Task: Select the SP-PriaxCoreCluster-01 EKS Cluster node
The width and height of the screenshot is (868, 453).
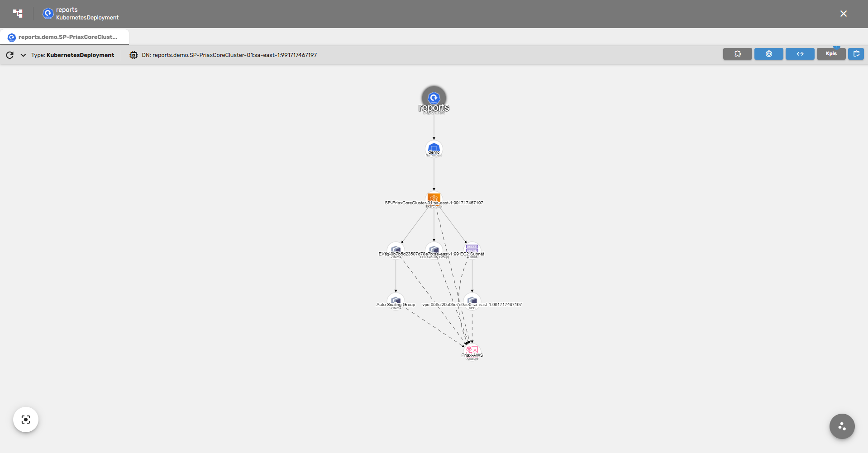Action: point(434,198)
